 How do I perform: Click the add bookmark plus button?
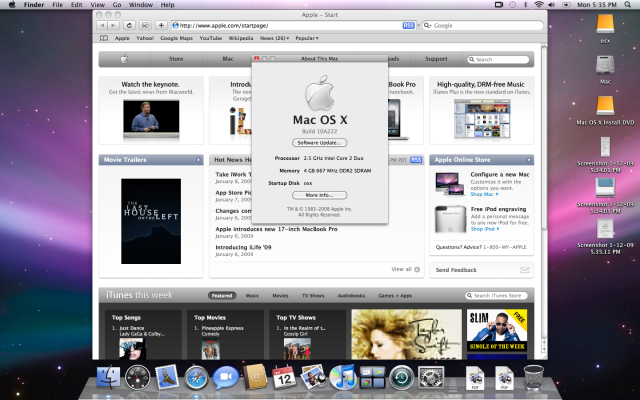[161, 25]
